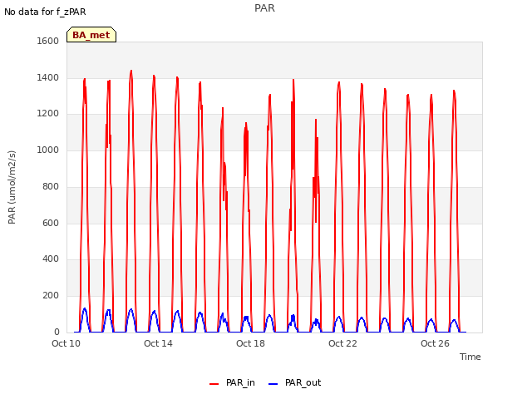The height and width of the screenshot is (399, 532).
Task: Click the Oct 14 x-axis label
Action: tap(158, 343)
